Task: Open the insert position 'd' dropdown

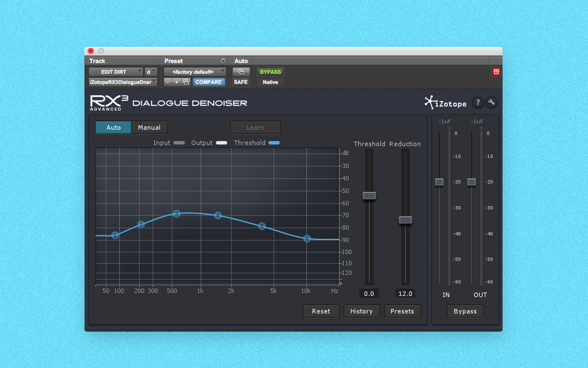Action: pos(151,72)
